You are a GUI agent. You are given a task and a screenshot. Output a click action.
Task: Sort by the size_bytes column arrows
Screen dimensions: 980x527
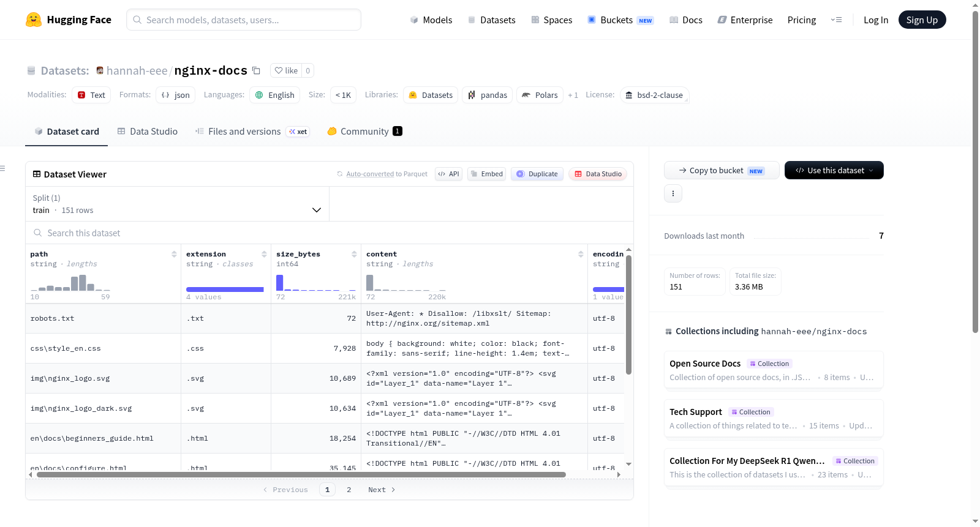[354, 254]
